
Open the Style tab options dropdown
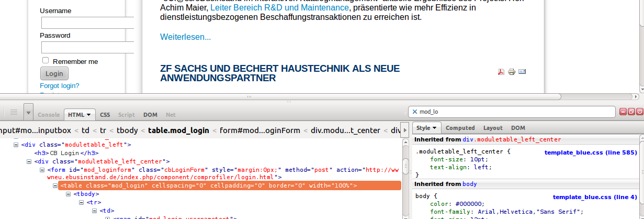coord(434,128)
